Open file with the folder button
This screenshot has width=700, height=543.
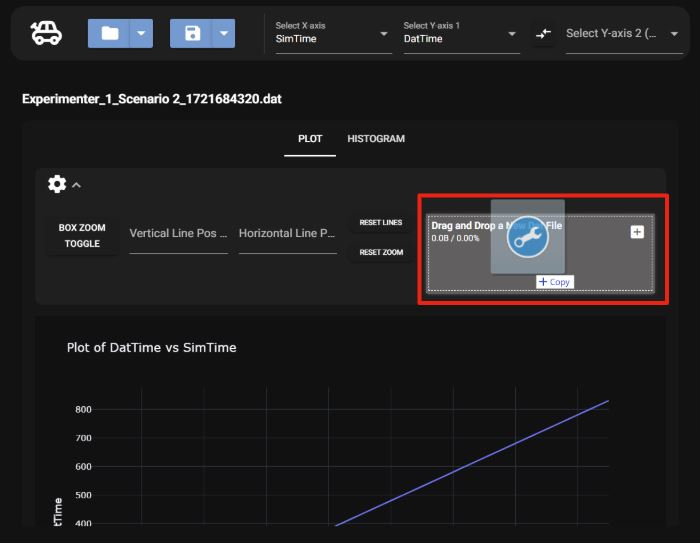[x=109, y=33]
